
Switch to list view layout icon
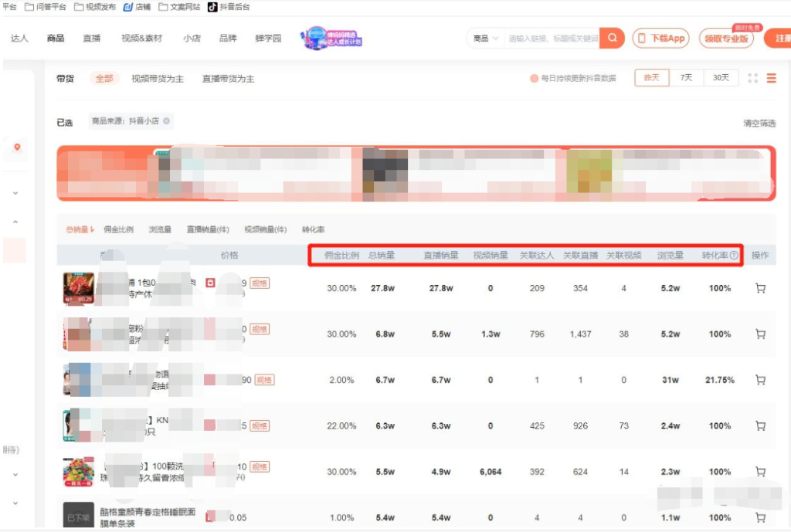coord(771,78)
